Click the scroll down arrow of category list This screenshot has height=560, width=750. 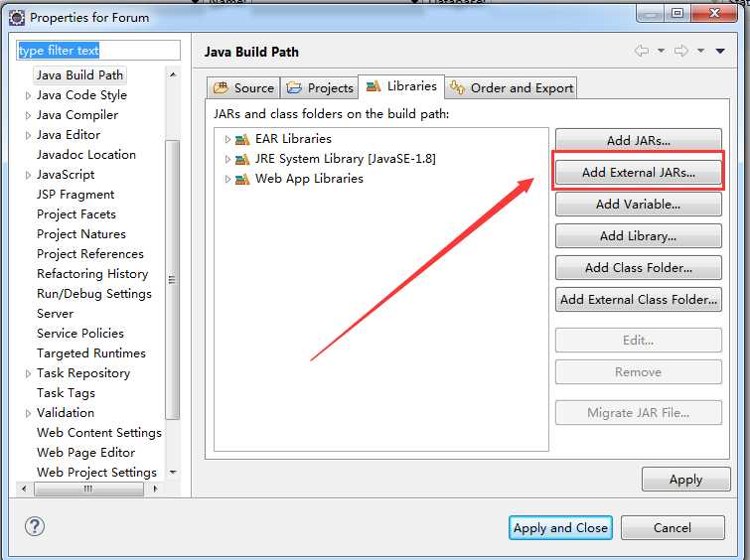point(173,472)
